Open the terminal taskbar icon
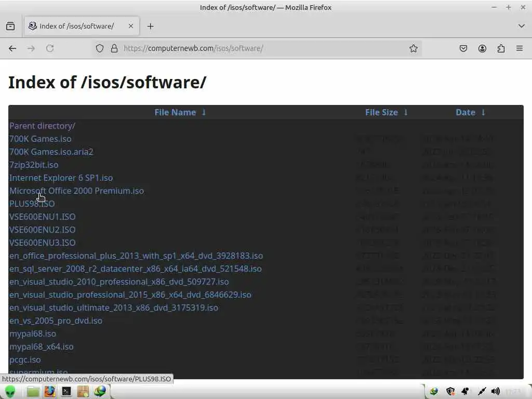 (x=66, y=392)
